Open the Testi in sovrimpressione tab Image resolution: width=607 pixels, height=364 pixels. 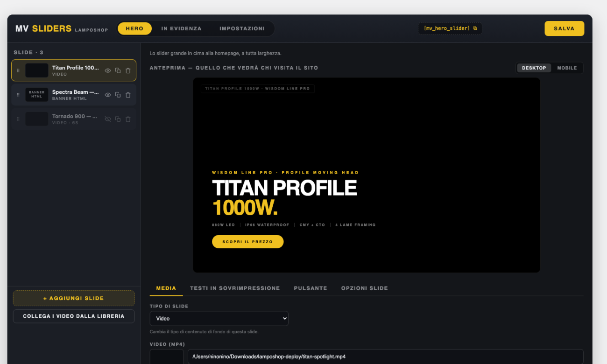[x=235, y=288]
